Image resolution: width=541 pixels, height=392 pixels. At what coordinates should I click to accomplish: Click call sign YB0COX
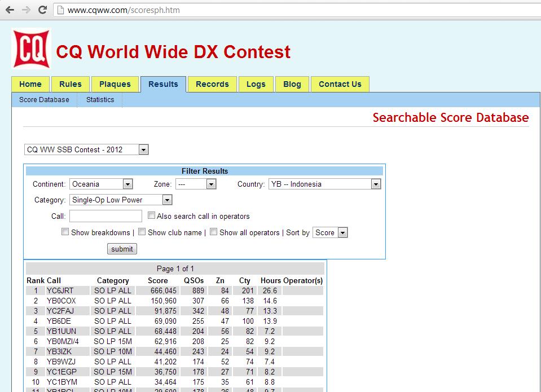61,301
